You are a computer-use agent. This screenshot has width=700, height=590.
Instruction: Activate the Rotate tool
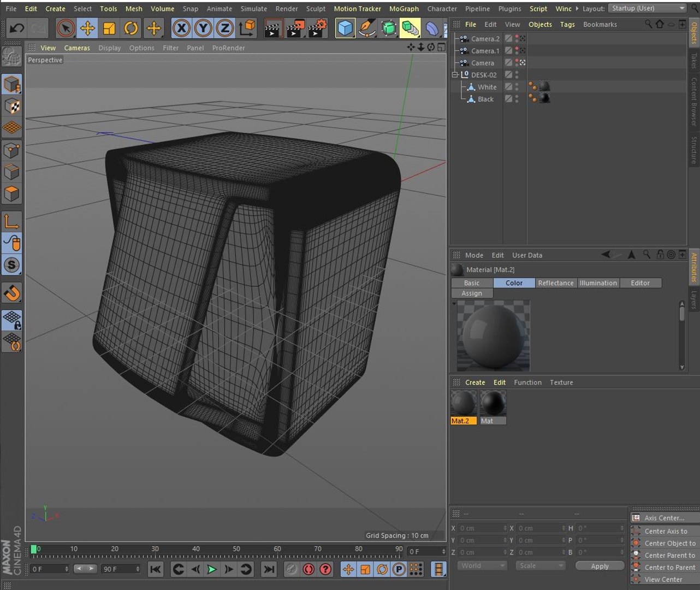tap(131, 28)
